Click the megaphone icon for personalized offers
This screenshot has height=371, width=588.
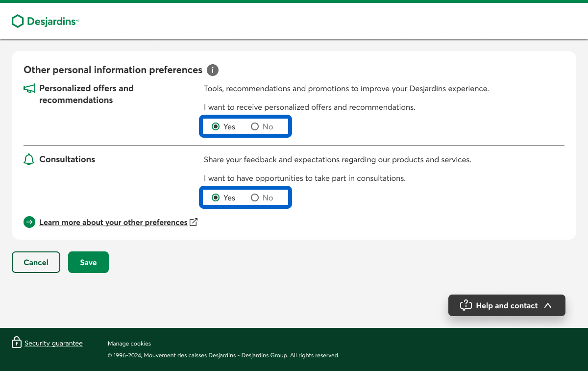(29, 89)
